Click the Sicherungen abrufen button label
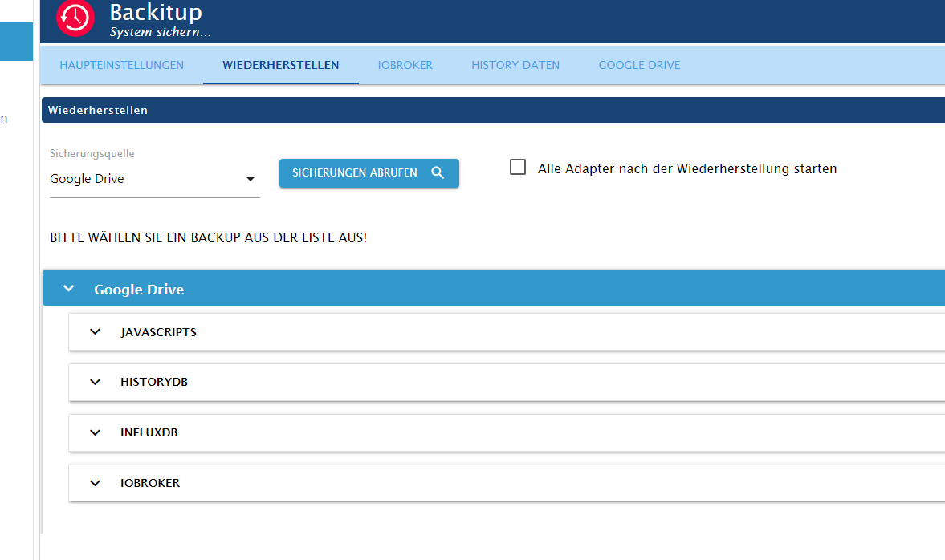 (x=354, y=172)
